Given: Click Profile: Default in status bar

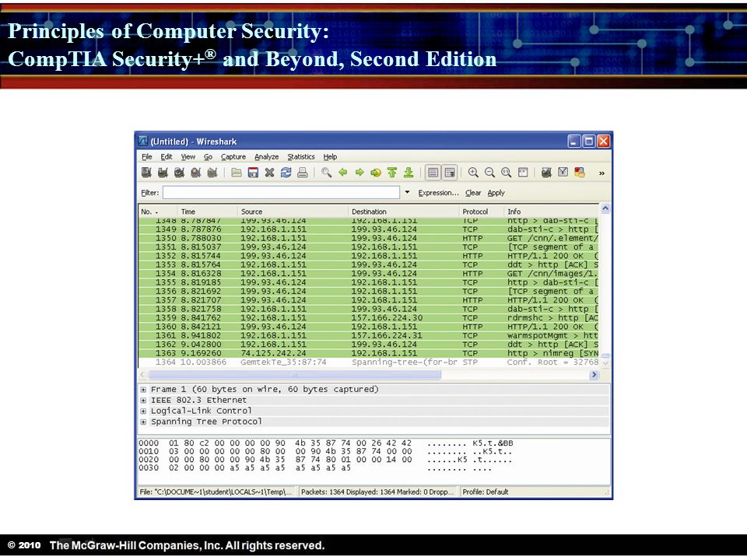Looking at the screenshot, I should coord(486,492).
